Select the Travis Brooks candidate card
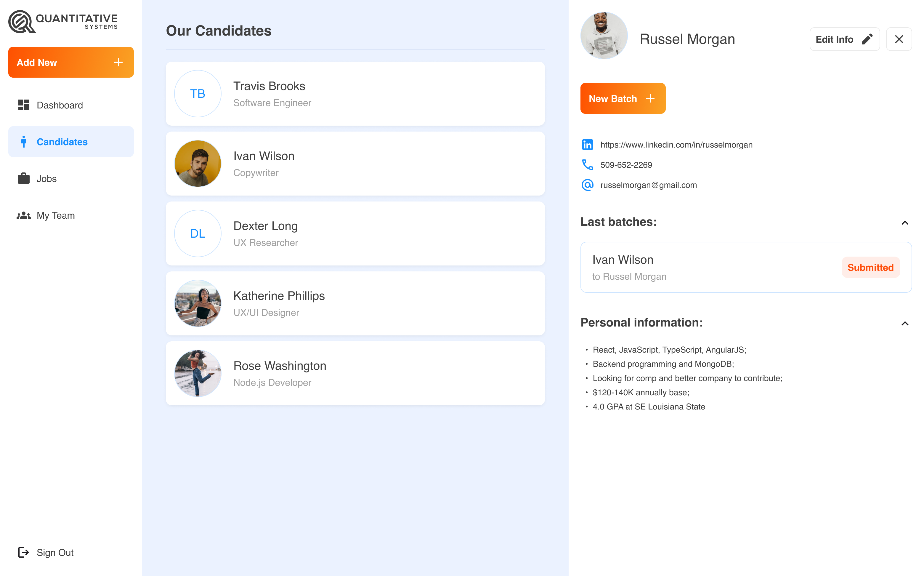Screen dimensions: 924x576 point(355,94)
